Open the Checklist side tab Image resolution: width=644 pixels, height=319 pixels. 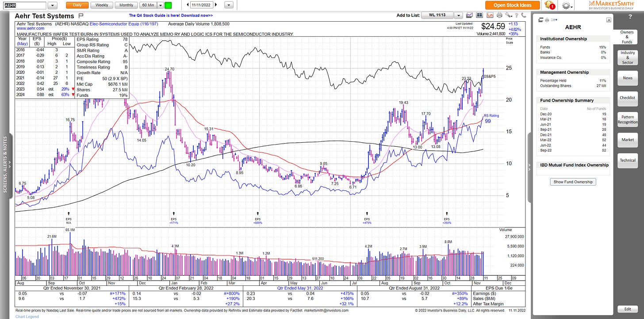[627, 98]
